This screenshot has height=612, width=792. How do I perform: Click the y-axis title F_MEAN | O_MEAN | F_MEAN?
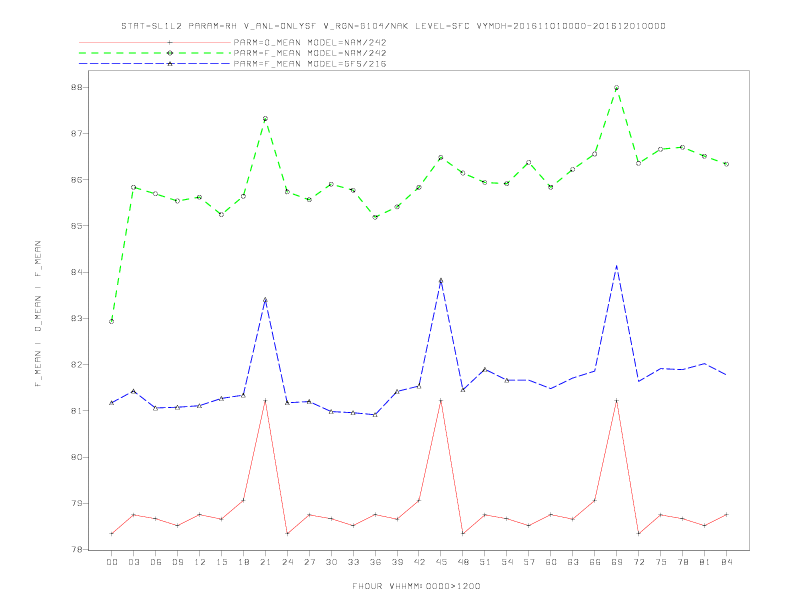(x=38, y=314)
